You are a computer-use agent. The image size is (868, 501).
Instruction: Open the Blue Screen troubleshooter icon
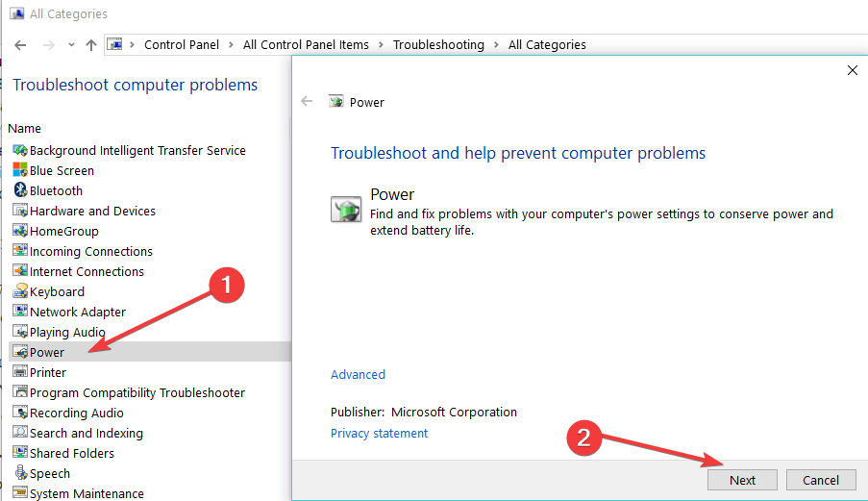pyautogui.click(x=20, y=170)
